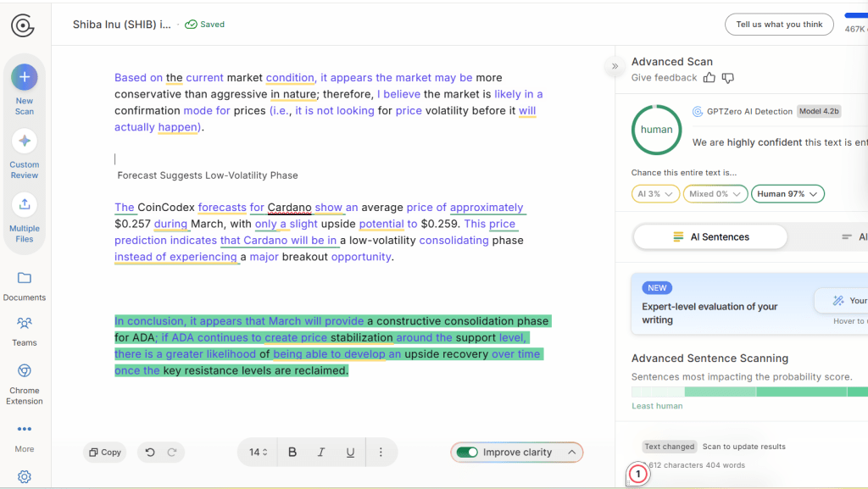Click the Text changed badge
The image size is (868, 489).
(x=670, y=447)
